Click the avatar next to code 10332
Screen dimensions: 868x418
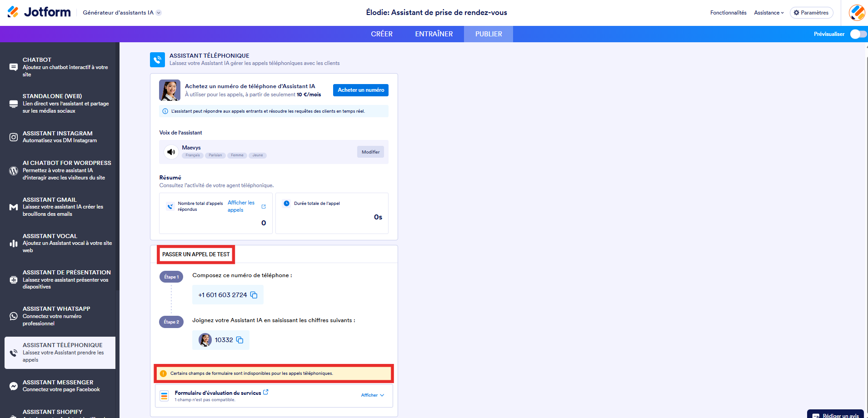tap(205, 340)
